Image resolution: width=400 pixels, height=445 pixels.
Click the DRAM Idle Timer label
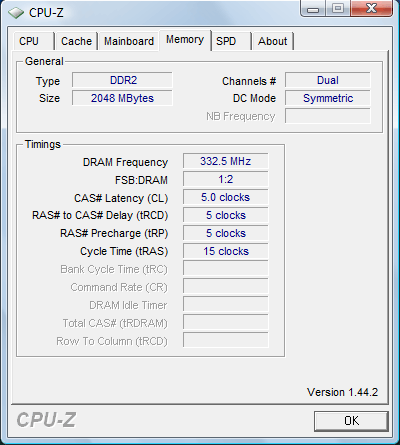coord(128,305)
